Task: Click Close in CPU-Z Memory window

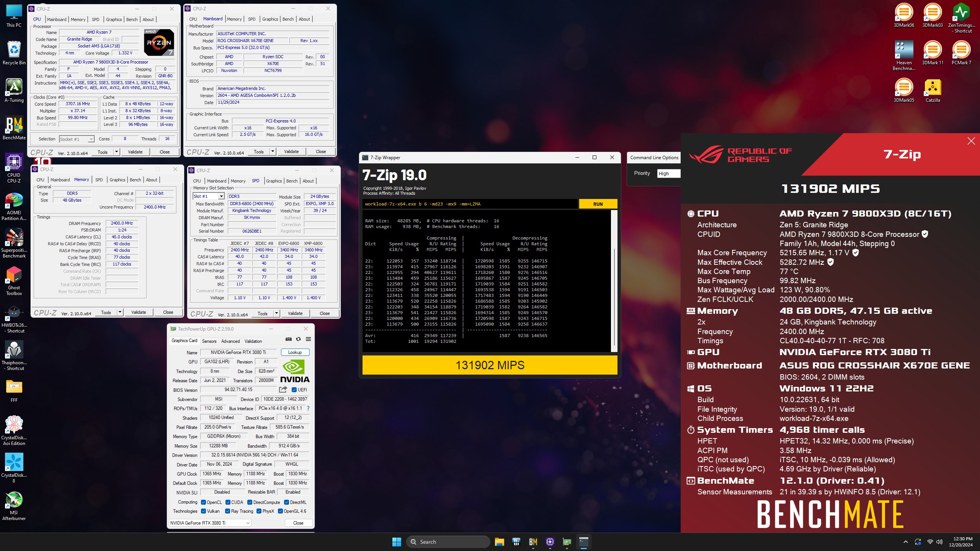Action: tap(168, 312)
